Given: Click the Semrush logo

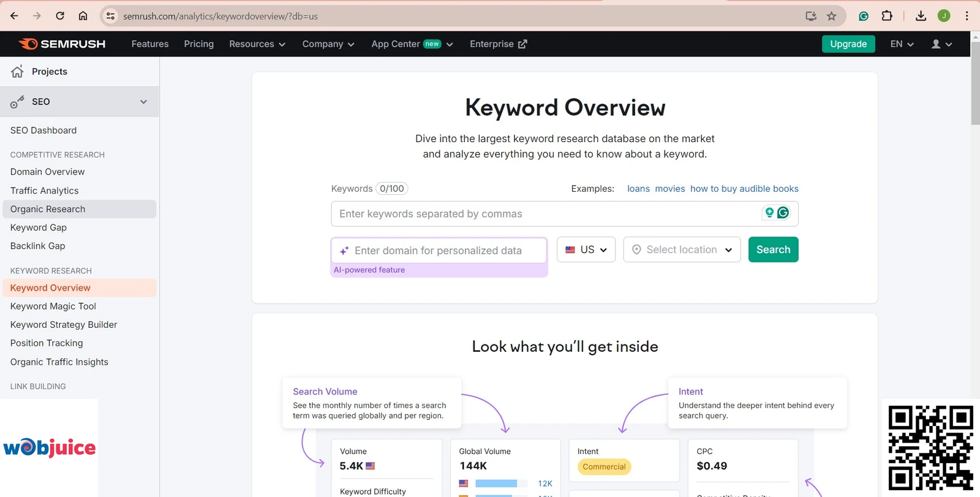Looking at the screenshot, I should click(62, 44).
